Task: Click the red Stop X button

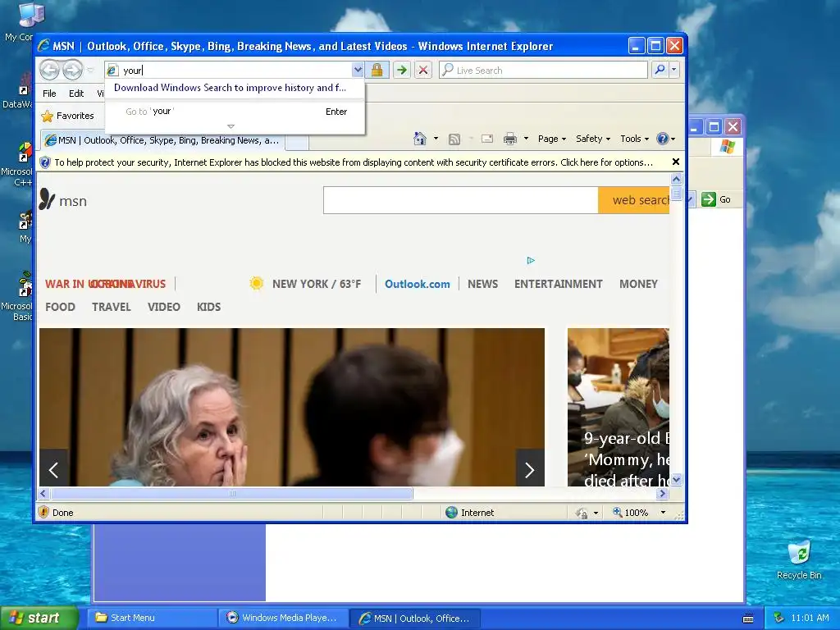Action: pyautogui.click(x=422, y=71)
